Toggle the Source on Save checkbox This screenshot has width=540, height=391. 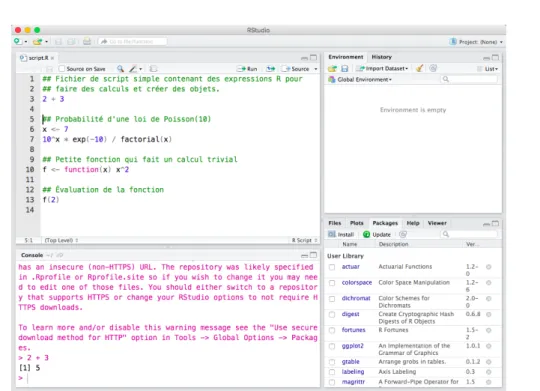[62, 69]
